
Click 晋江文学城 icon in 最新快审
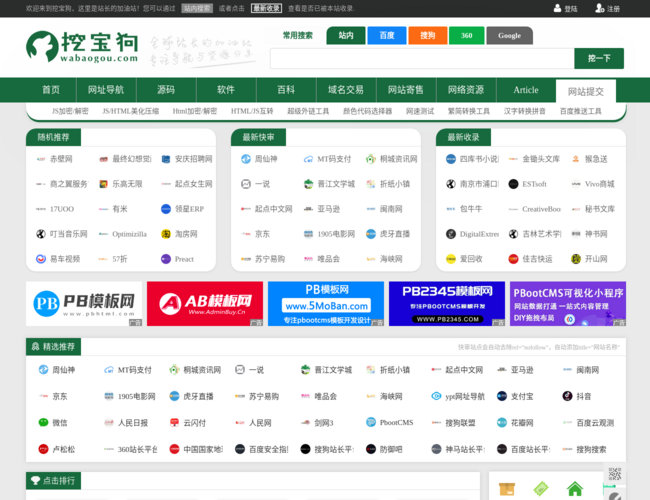click(x=308, y=184)
